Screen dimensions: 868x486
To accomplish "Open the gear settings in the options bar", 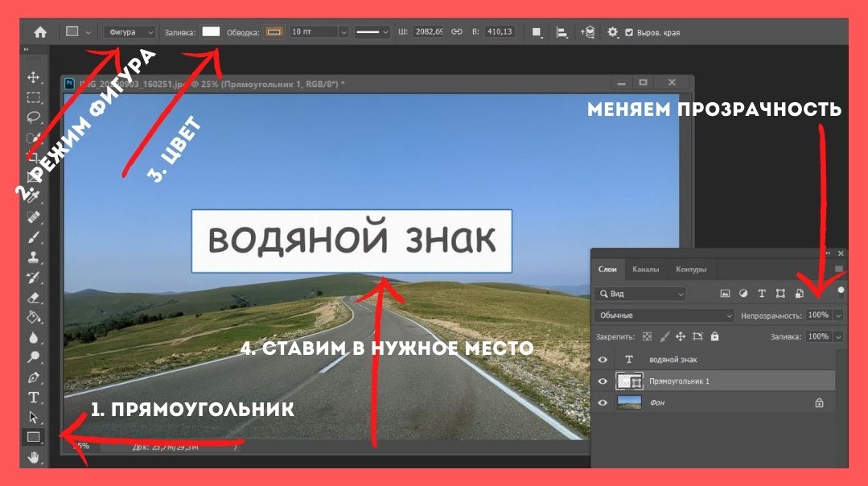I will 612,32.
